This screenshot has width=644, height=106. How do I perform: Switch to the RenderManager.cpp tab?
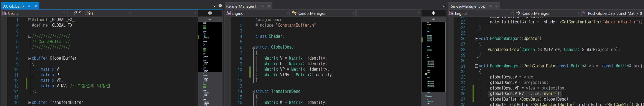point(467,6)
